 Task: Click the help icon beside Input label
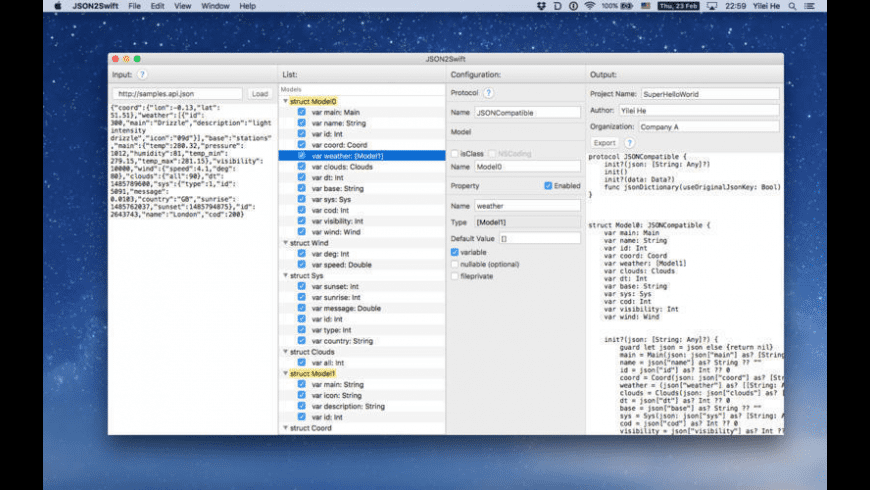point(142,75)
